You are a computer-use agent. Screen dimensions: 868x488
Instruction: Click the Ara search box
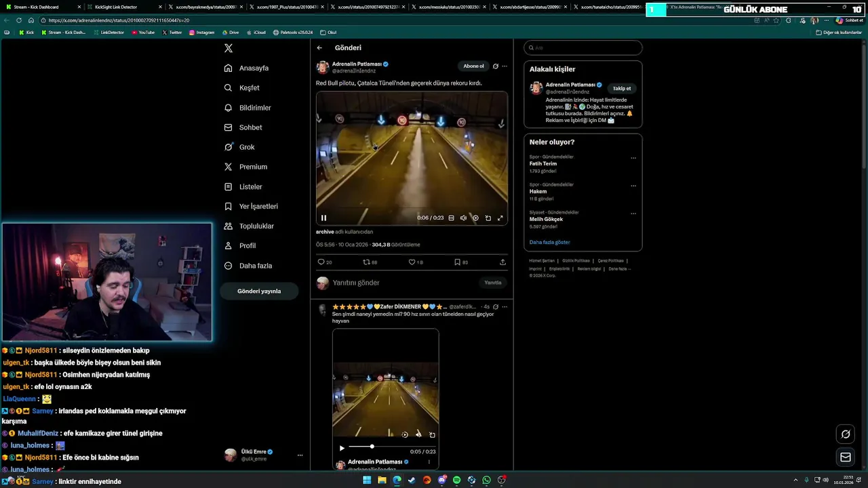(x=583, y=48)
